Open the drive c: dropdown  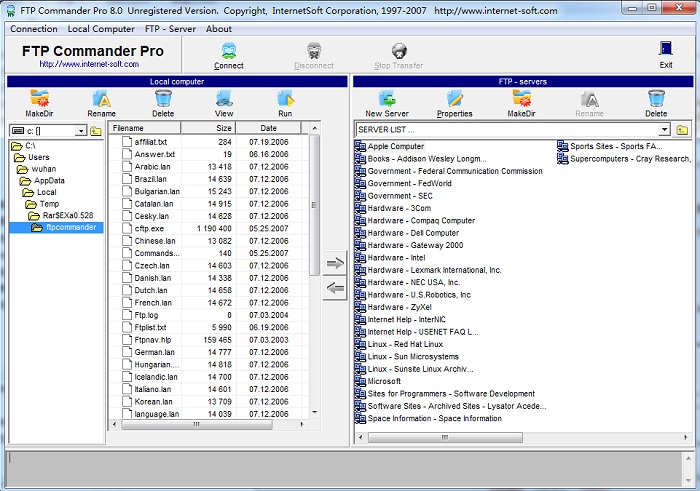point(80,131)
